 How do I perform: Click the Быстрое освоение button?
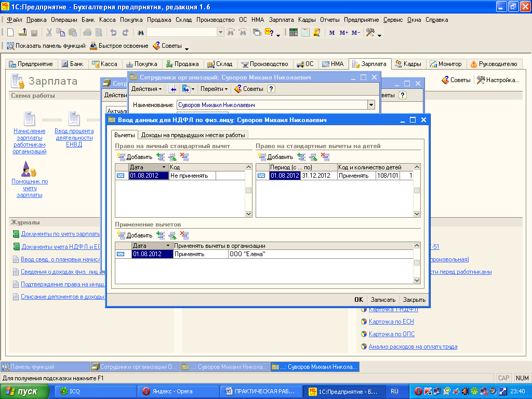pyautogui.click(x=119, y=46)
